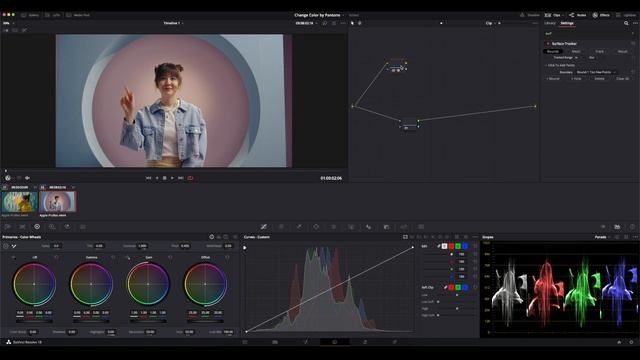640x360 pixels.
Task: Click the Offset master wheel slider
Action: click(205, 321)
